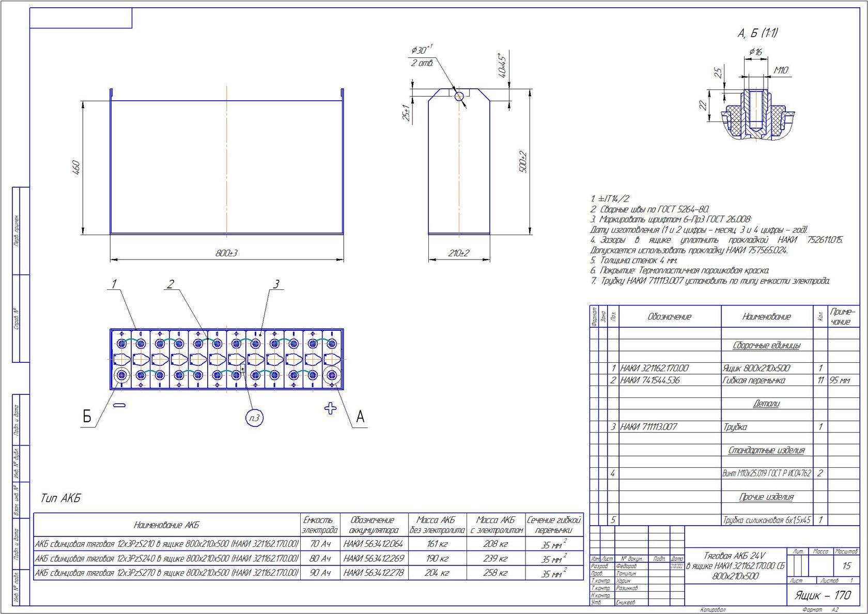The image size is (868, 614).
Task: Select the 'Сборочные единицы' section heading
Action: pyautogui.click(x=767, y=345)
